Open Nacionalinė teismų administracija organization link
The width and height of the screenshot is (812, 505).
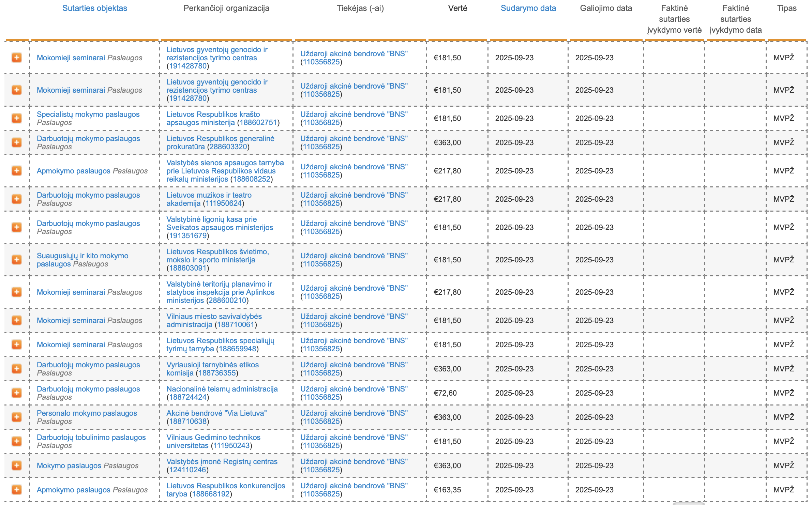click(x=222, y=389)
